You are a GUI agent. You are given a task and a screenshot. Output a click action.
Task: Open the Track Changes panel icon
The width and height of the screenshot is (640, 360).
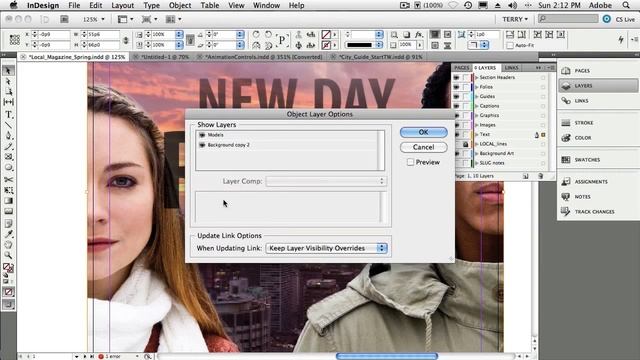point(566,211)
